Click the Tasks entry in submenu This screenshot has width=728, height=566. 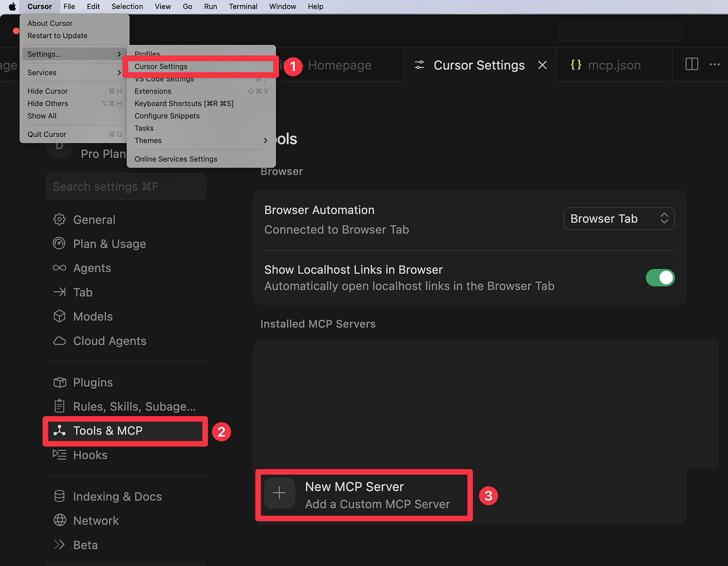(200, 128)
